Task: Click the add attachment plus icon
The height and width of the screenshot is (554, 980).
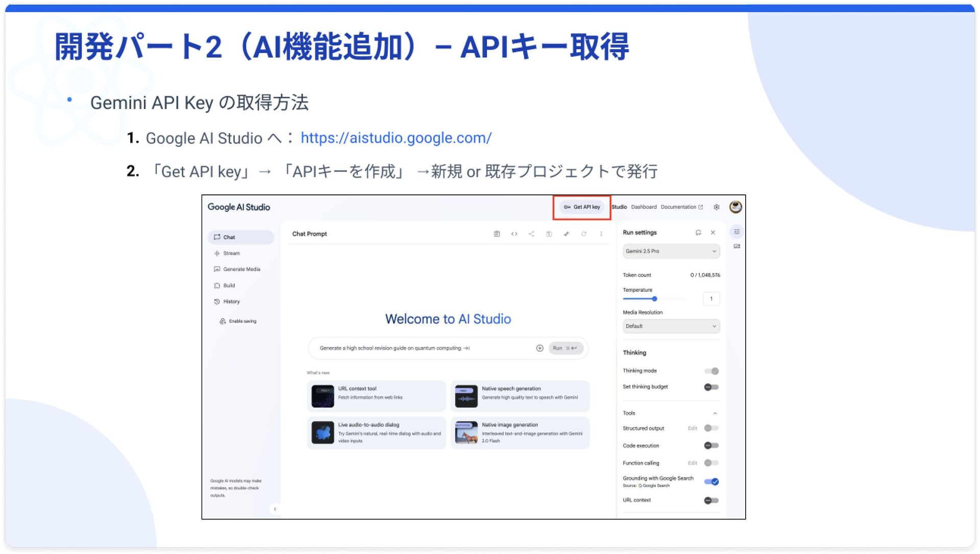Action: tap(540, 348)
